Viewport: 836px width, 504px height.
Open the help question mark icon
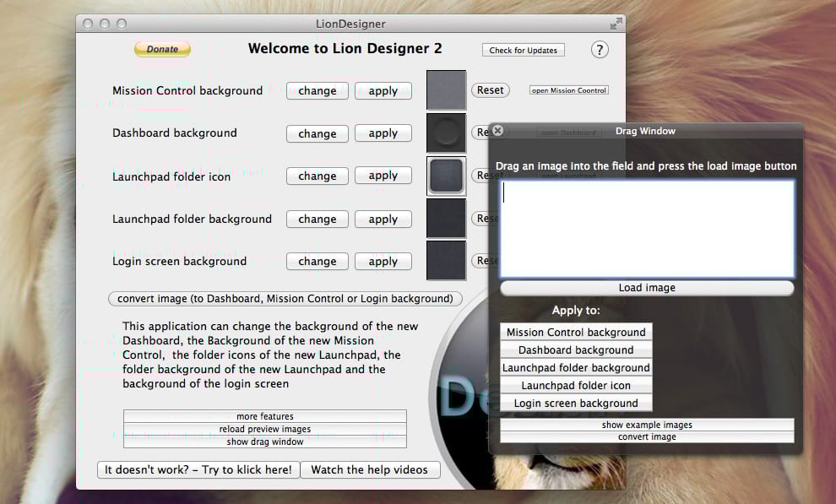600,50
